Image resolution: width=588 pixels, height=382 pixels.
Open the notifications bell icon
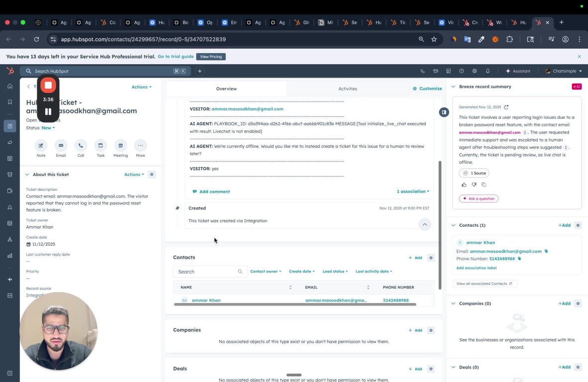[488, 71]
